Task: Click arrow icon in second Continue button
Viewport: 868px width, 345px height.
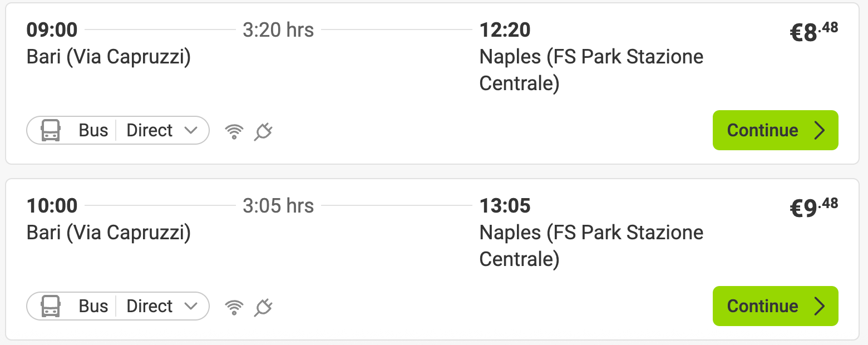Action: click(819, 306)
